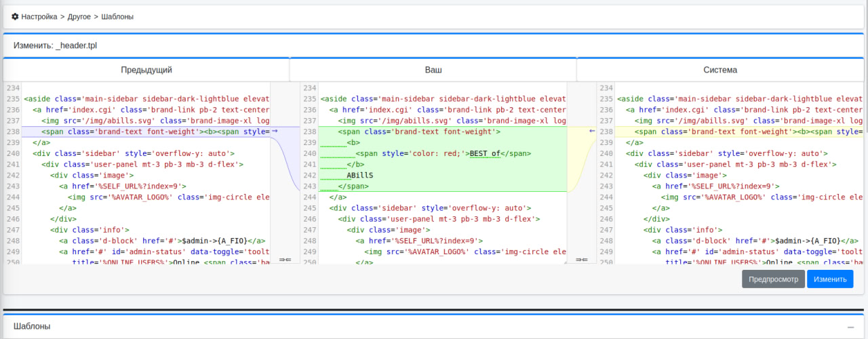Viewport: 868px width, 339px height.
Task: Click the '</div>' line 246 in the Предыдущий editor
Action: (x=63, y=219)
